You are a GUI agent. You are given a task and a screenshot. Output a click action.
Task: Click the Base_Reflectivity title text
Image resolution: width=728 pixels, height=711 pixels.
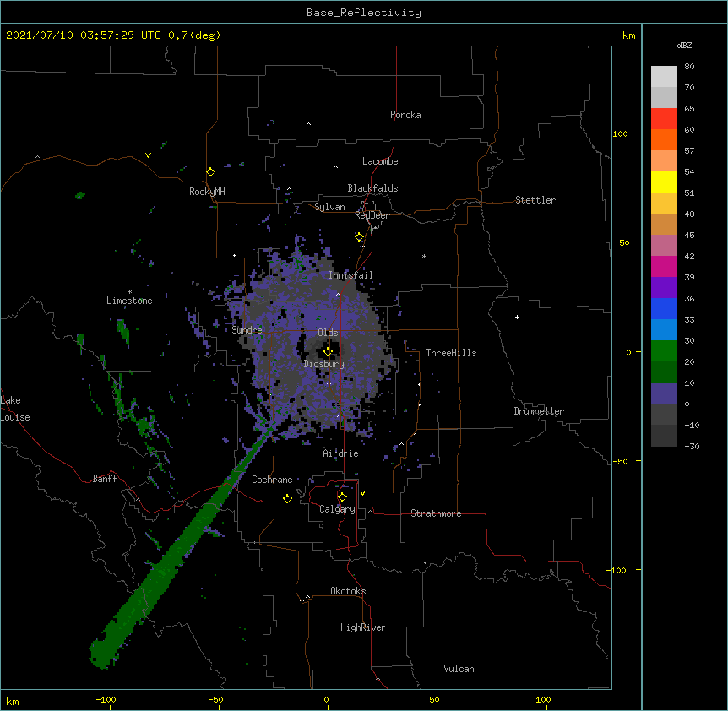click(364, 13)
